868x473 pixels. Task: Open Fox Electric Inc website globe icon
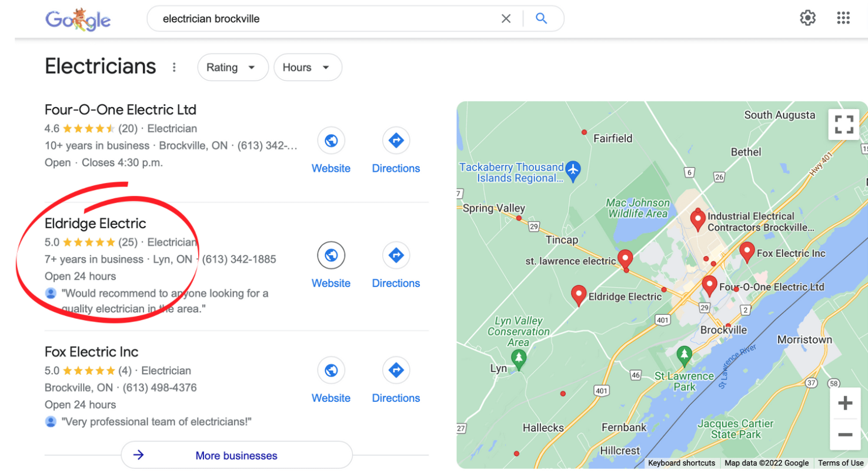click(331, 371)
